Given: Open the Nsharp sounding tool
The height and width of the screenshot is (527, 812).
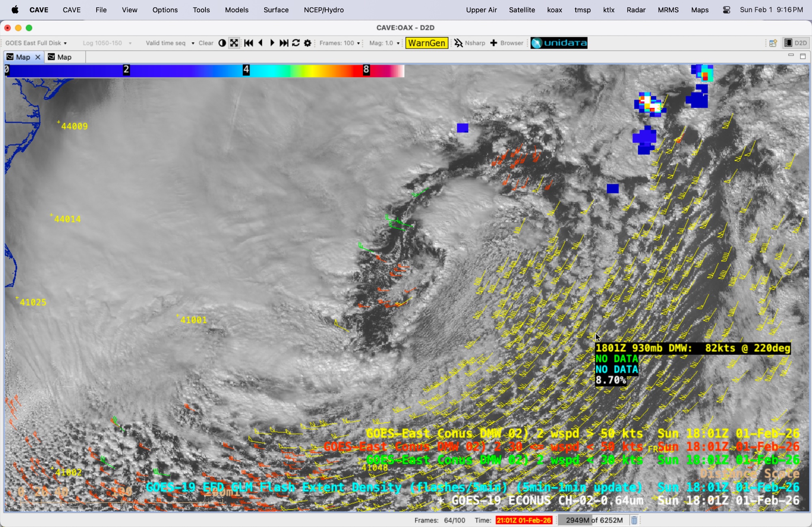Looking at the screenshot, I should 470,43.
